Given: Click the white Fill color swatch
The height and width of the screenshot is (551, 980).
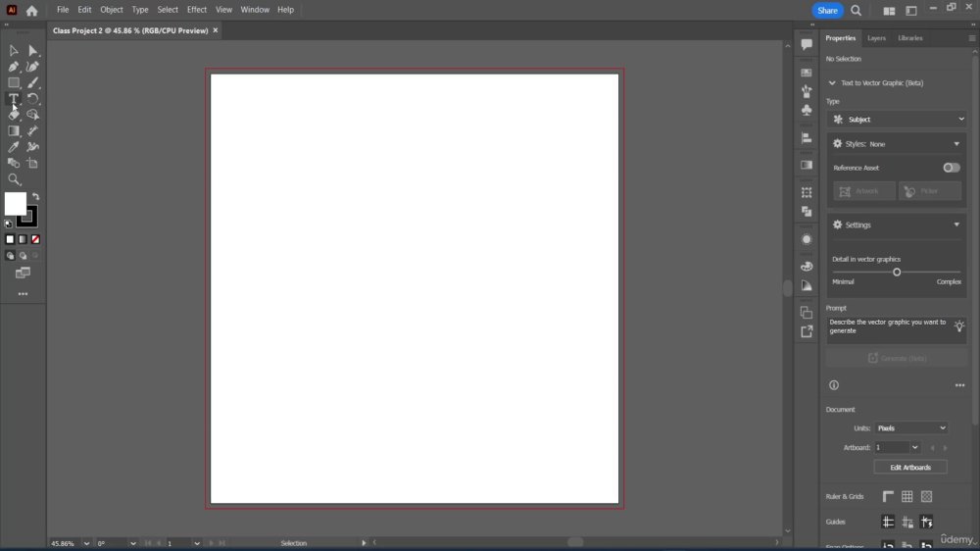Looking at the screenshot, I should pyautogui.click(x=13, y=202).
